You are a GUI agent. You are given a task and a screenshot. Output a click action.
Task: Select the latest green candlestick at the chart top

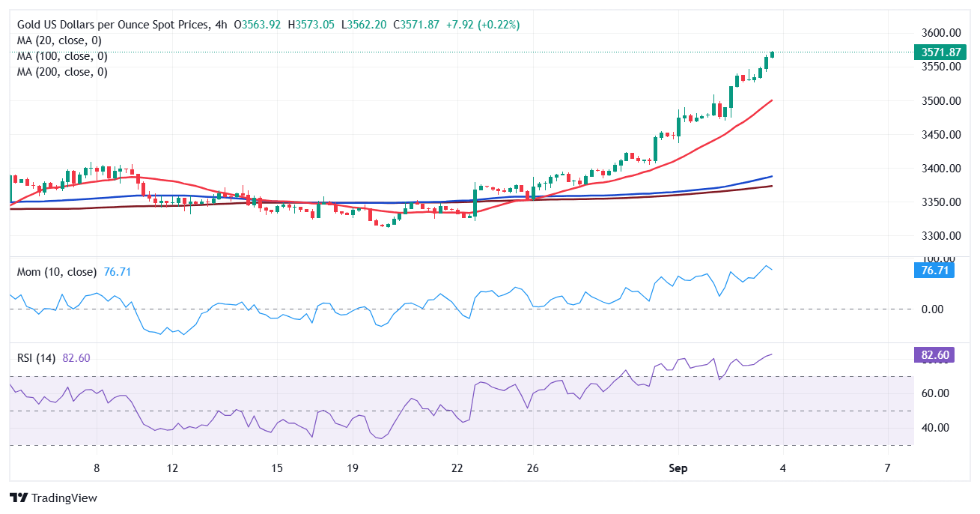point(772,55)
